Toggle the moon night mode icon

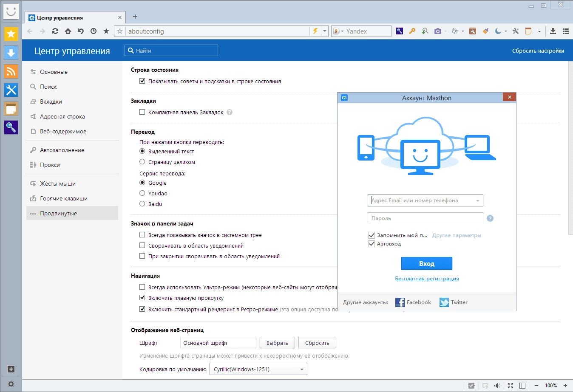click(498, 31)
